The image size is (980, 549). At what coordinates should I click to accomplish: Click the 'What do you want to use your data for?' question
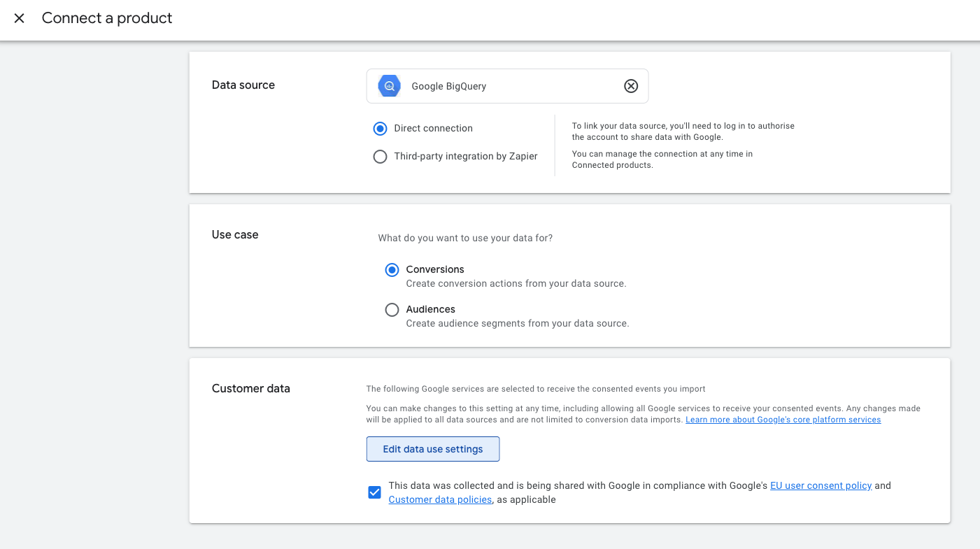click(465, 238)
